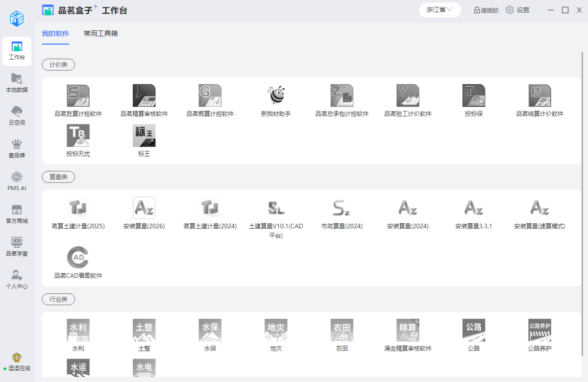Image resolution: width=588 pixels, height=382 pixels.
Task: Launch 新我材助手 bee icon
Action: [276, 96]
